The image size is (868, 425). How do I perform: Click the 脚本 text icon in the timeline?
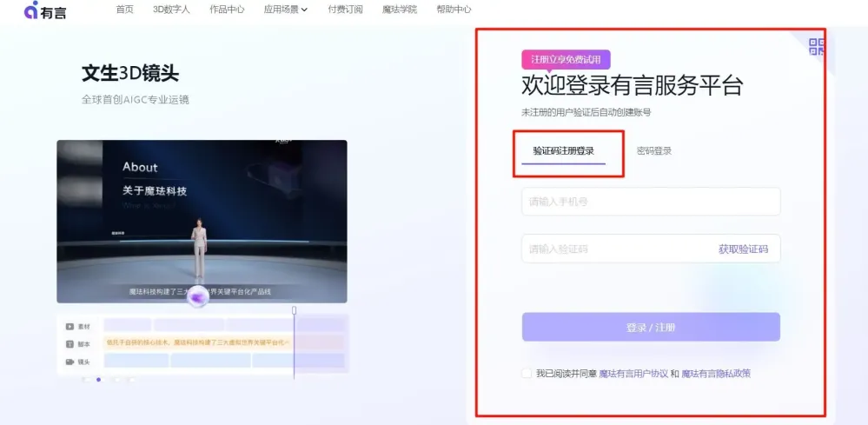[70, 344]
